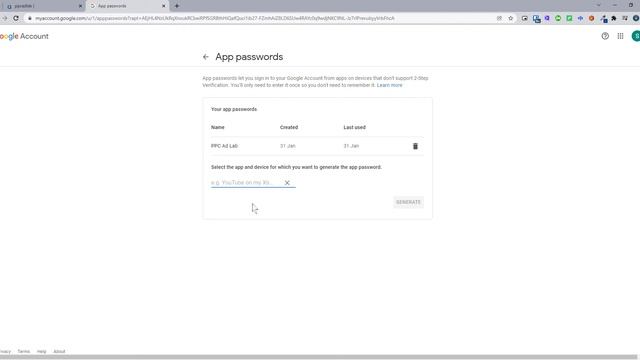
Task: Click the orange shield extension icon
Action: (591, 18)
